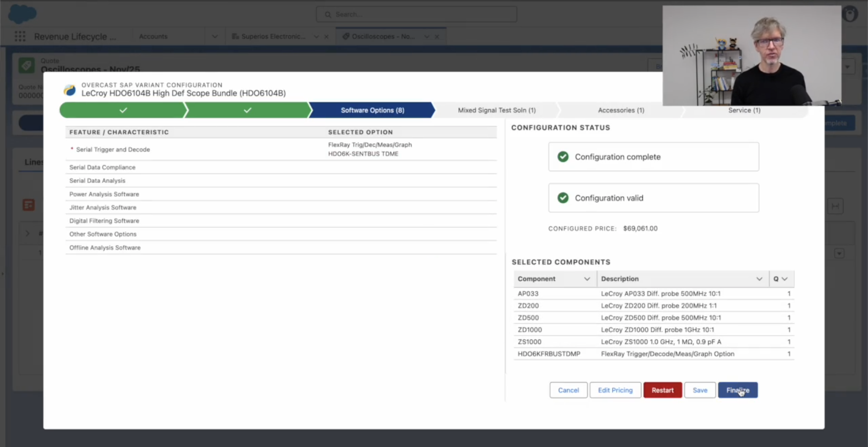This screenshot has height=447, width=868.
Task: Click the HDO6KFRBUSTDMP component row
Action: coord(654,354)
